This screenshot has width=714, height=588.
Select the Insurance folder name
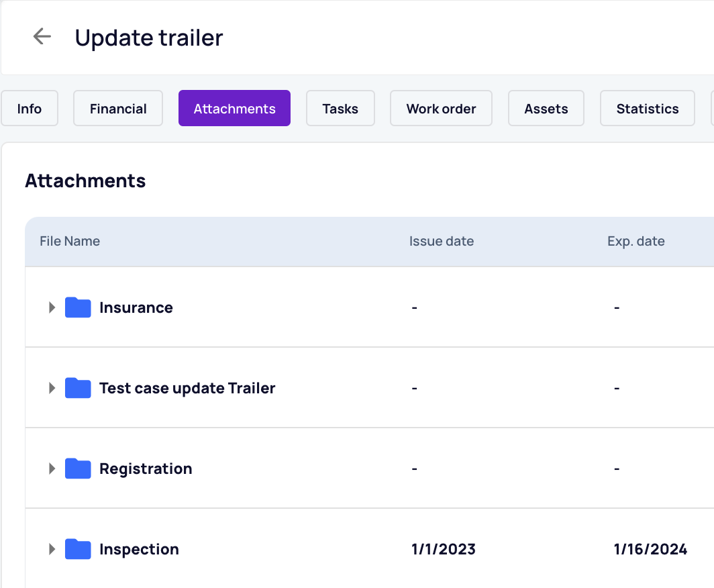click(x=136, y=308)
